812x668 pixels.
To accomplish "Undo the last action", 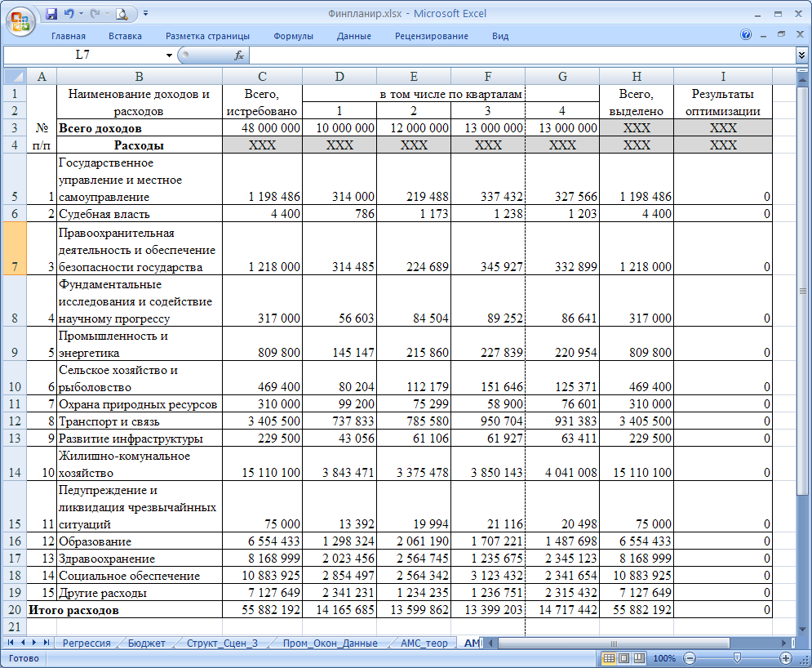I will pos(69,14).
